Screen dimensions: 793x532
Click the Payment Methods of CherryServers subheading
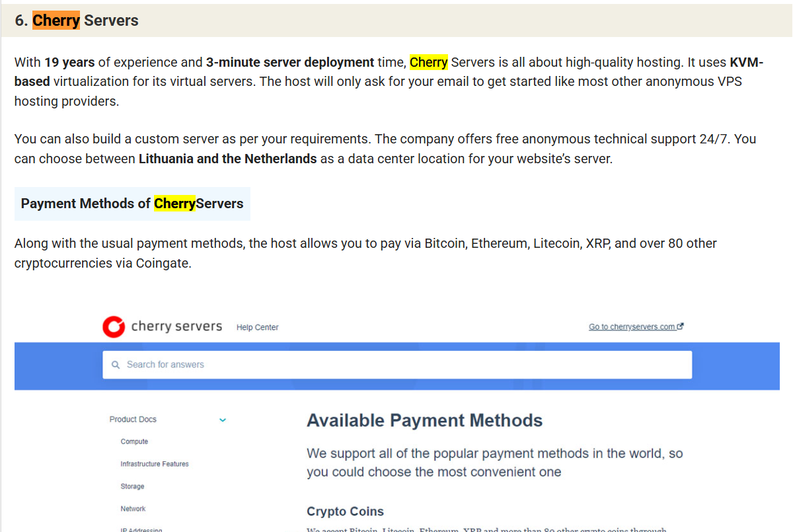pos(132,204)
